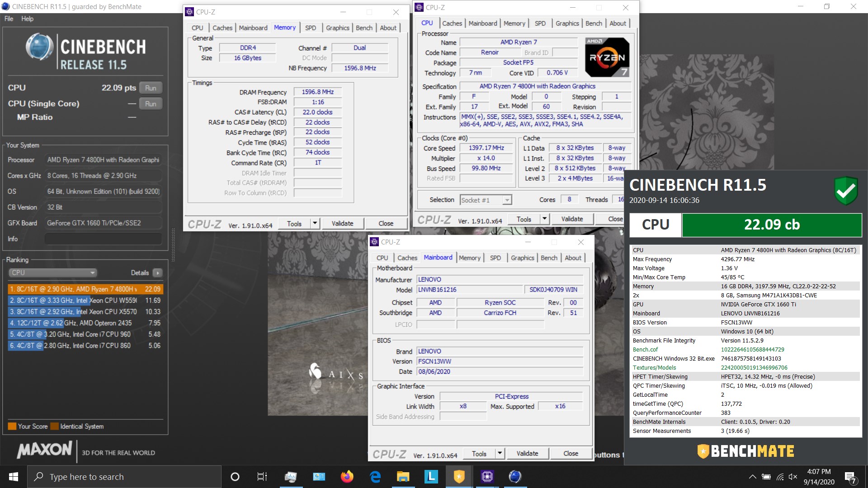Unmute the volume tray icon
Screen dimensions: 868x488
[x=793, y=477]
